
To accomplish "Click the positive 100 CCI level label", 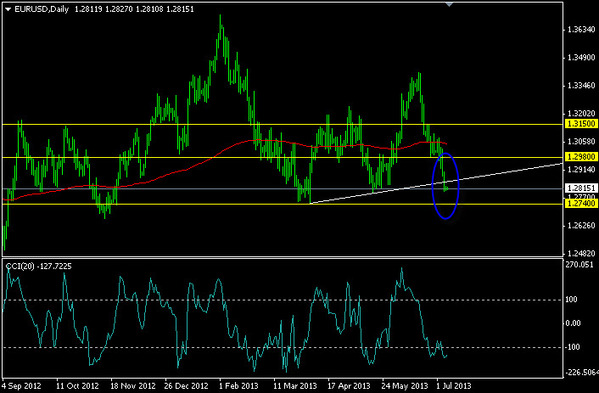I will (x=571, y=299).
